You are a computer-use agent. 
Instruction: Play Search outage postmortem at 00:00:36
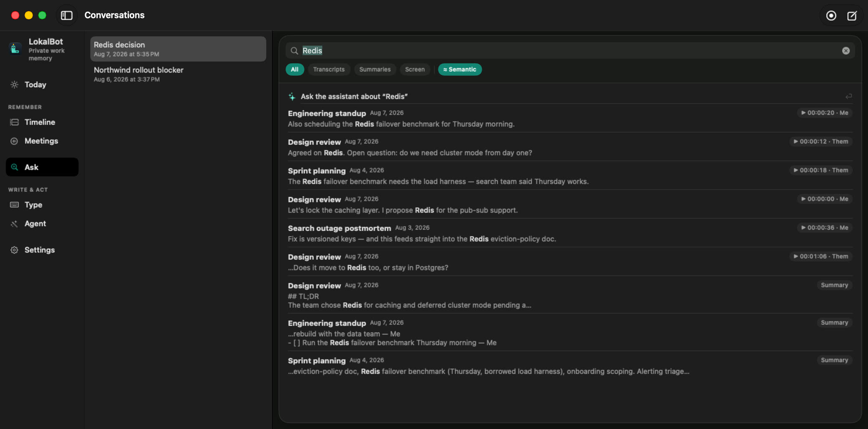(x=824, y=228)
